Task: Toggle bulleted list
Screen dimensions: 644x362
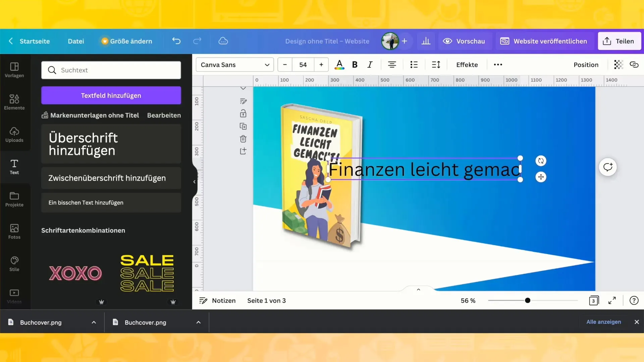Action: coord(414,65)
